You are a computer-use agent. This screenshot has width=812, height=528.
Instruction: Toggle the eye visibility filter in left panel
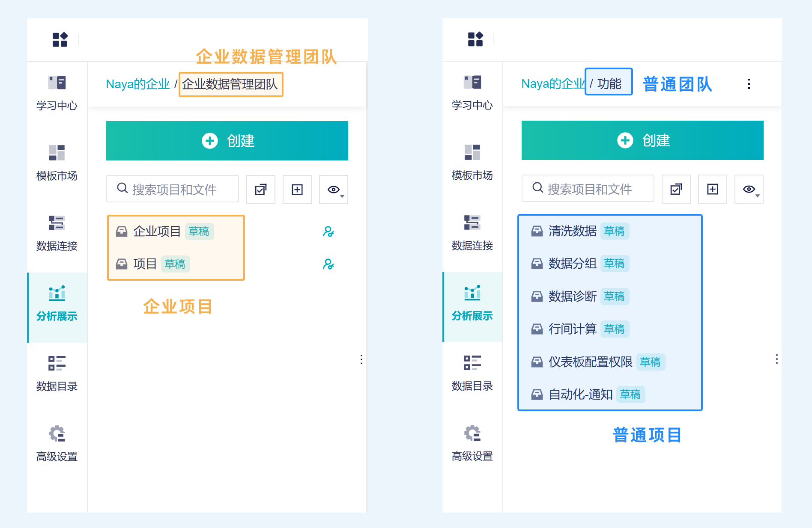click(334, 190)
